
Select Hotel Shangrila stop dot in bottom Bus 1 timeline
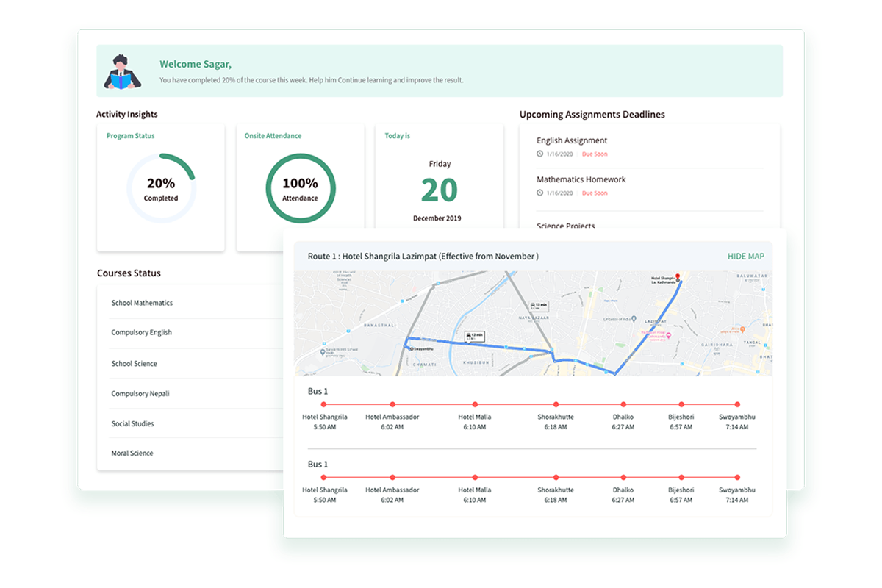click(x=324, y=477)
